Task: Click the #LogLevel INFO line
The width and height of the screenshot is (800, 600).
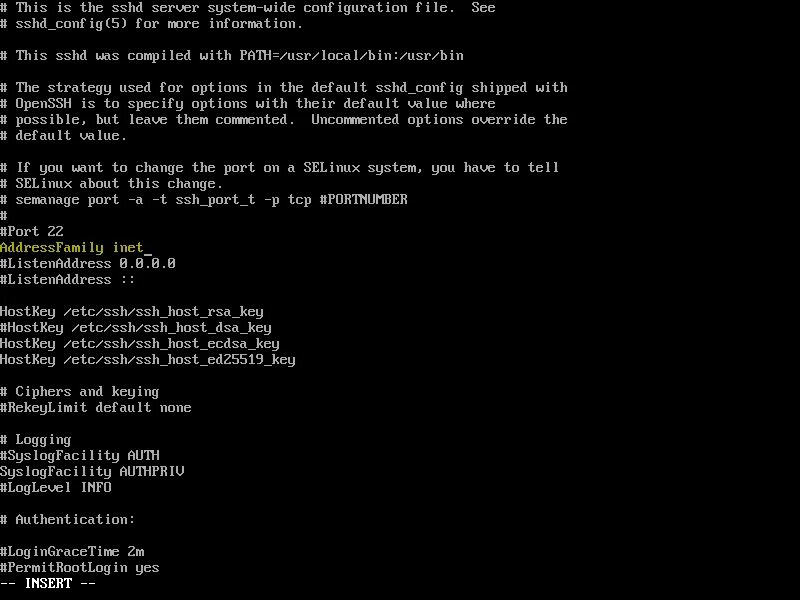Action: click(x=56, y=487)
